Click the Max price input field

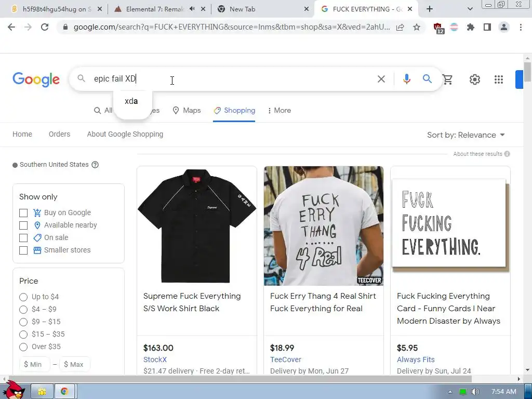coord(75,364)
